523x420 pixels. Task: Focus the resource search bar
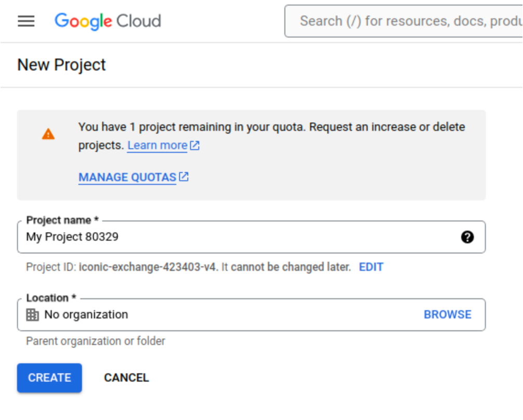(x=405, y=21)
